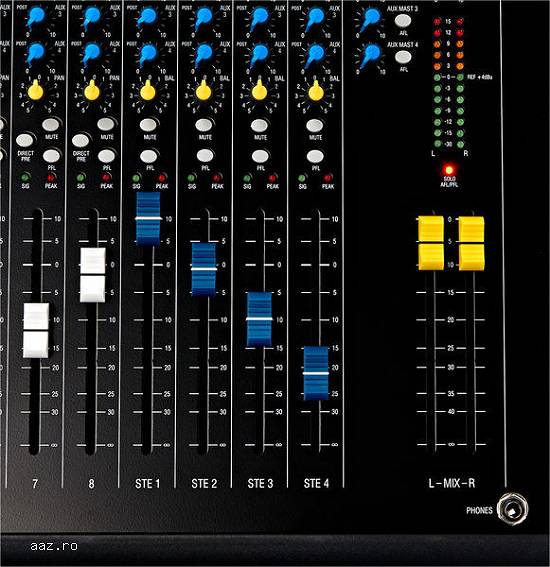
Task: Click the PHONES headphone jack
Action: (512, 509)
